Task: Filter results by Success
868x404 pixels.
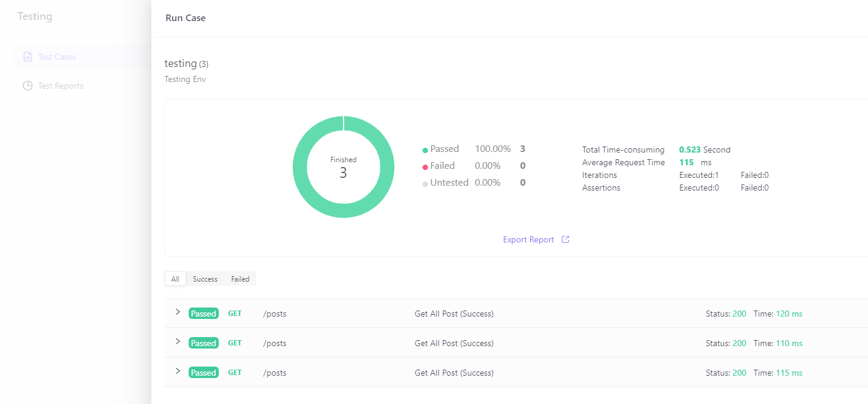Action: point(205,279)
